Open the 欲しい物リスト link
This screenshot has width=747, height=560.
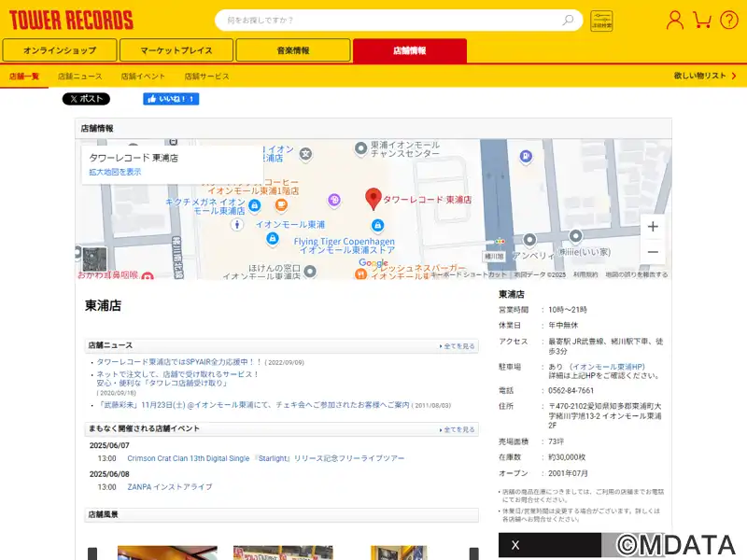tap(705, 76)
